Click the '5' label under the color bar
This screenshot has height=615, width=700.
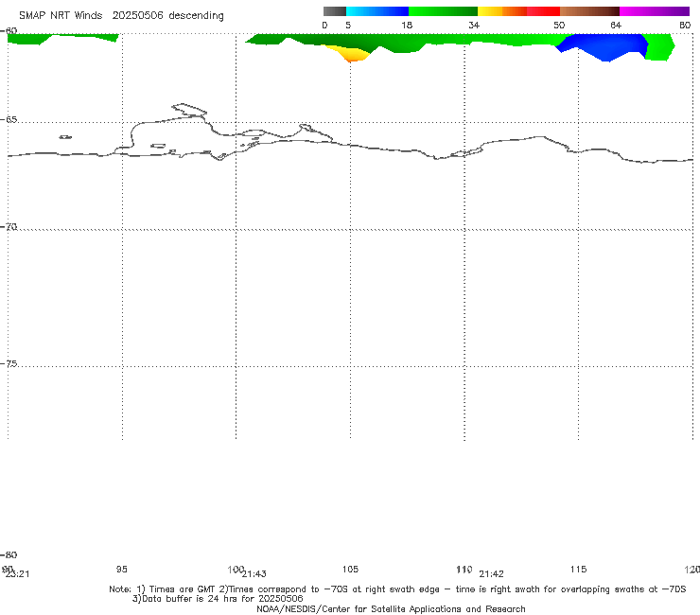click(x=348, y=25)
